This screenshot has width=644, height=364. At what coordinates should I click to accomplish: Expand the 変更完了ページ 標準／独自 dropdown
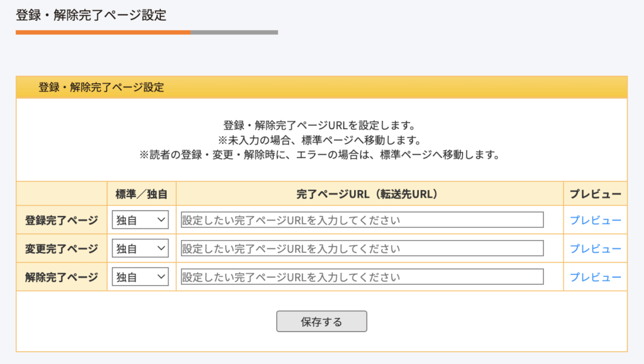tap(140, 248)
